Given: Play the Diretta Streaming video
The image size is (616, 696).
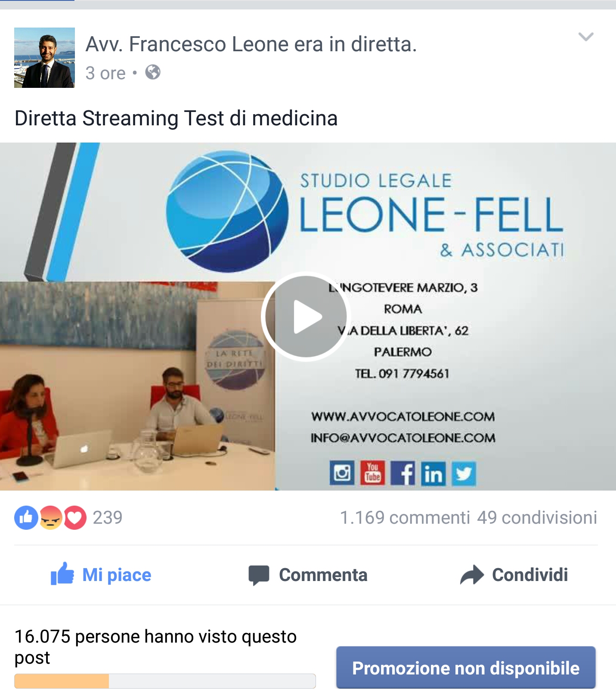Looking at the screenshot, I should 306,317.
